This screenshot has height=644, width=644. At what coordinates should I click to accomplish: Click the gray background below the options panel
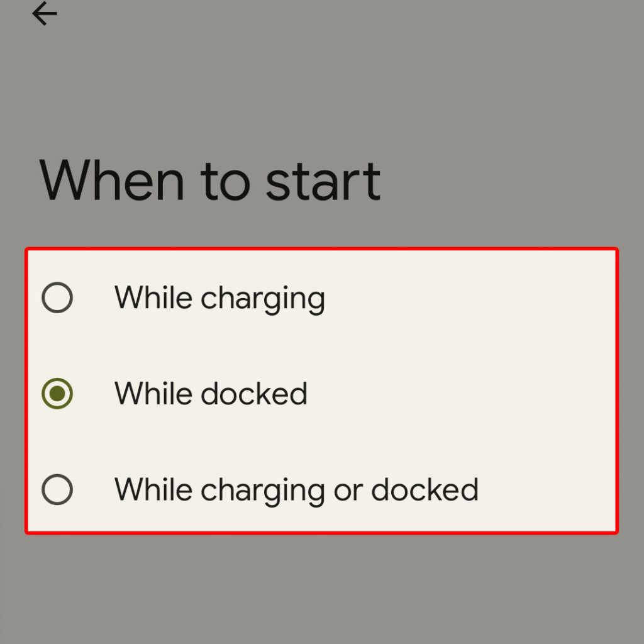[x=322, y=591]
